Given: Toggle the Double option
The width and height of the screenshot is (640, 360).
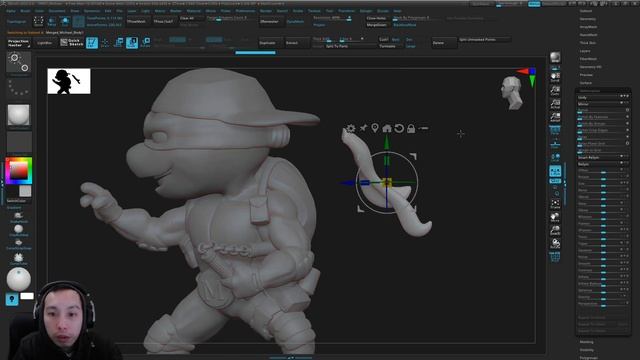Looking at the screenshot, I should pos(409,40).
